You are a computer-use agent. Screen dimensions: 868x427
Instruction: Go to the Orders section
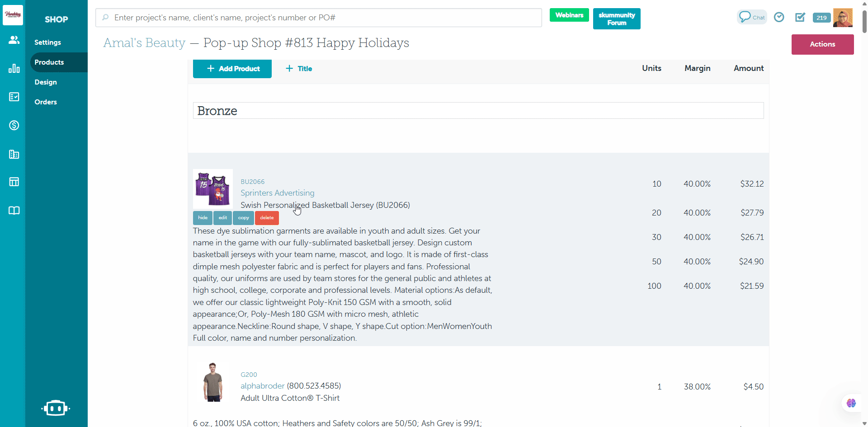click(x=46, y=102)
